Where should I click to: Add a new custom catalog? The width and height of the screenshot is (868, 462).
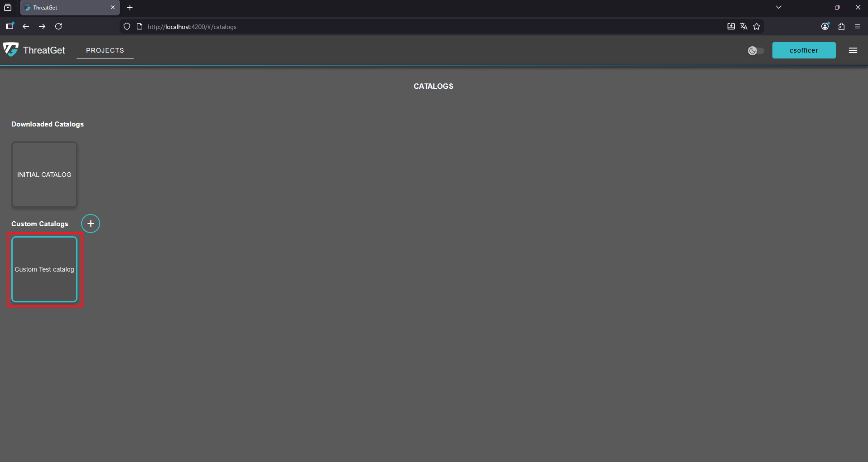(91, 224)
